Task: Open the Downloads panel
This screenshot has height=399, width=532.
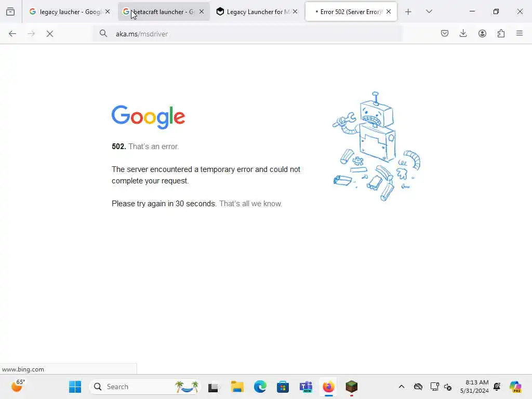Action: tap(463, 33)
